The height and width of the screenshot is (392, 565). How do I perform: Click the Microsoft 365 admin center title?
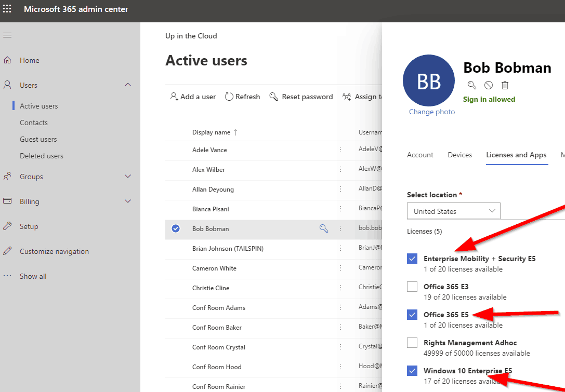[76, 9]
